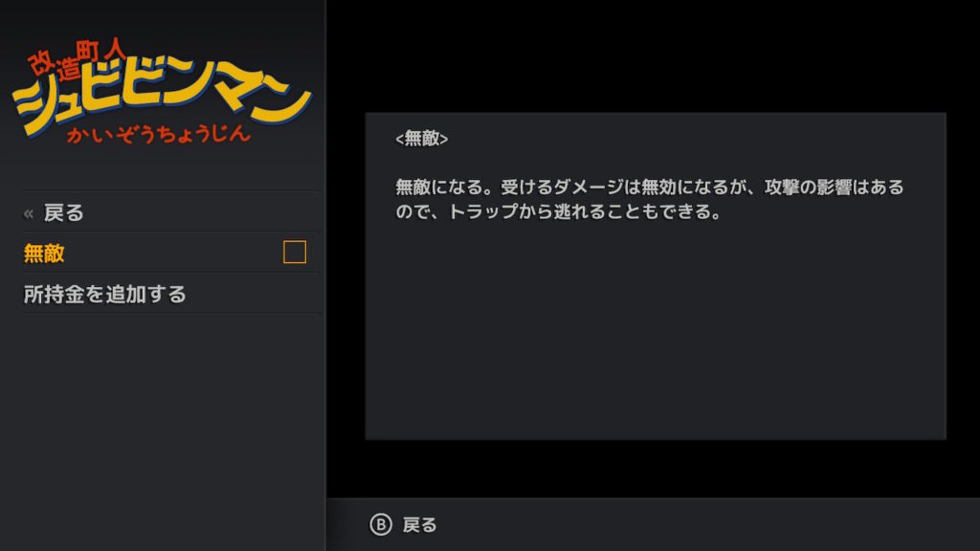Enable the 無敵 invincibility checkbox

(x=295, y=253)
